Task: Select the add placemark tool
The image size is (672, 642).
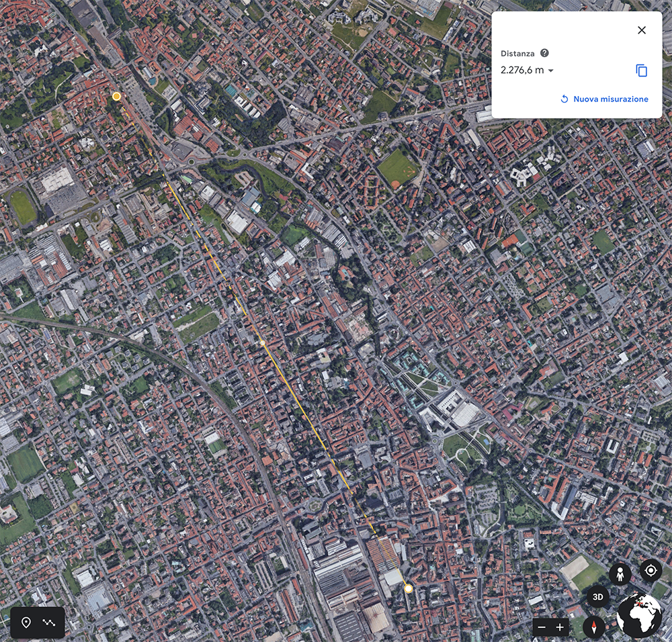Action: (26, 623)
